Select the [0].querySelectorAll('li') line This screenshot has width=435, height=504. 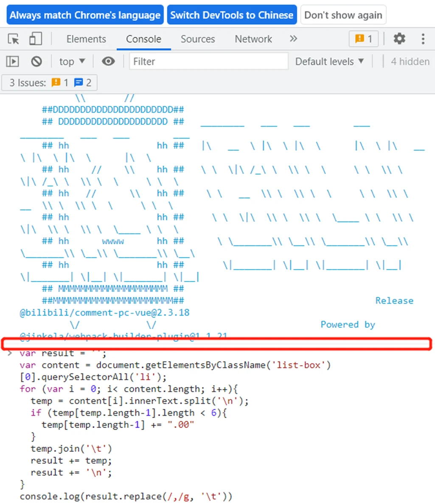coord(93,377)
